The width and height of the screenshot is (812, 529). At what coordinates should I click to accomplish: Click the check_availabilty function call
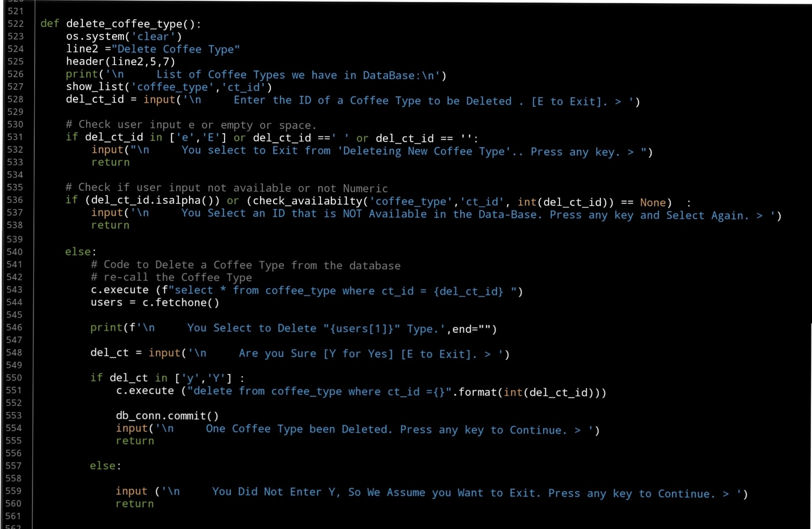(307, 201)
